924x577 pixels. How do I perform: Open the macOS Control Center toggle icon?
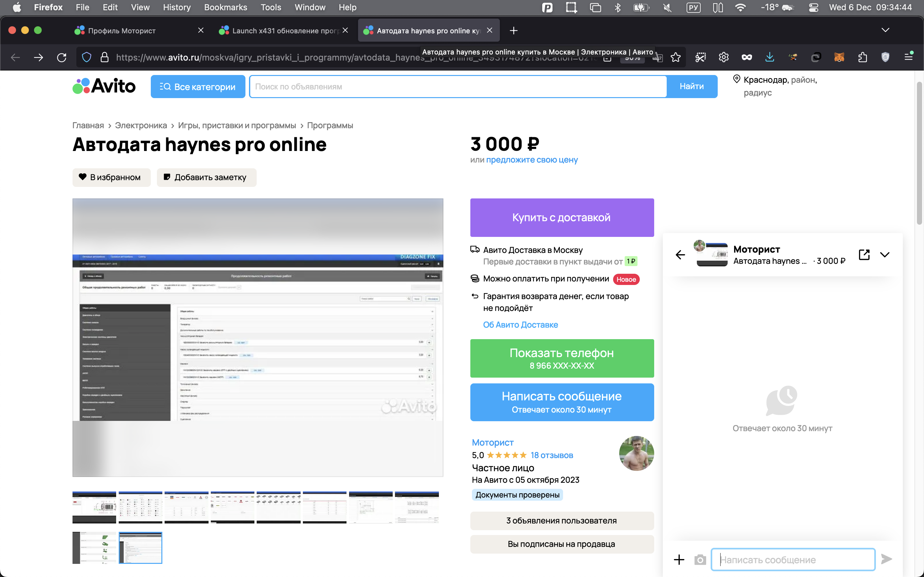coord(813,7)
